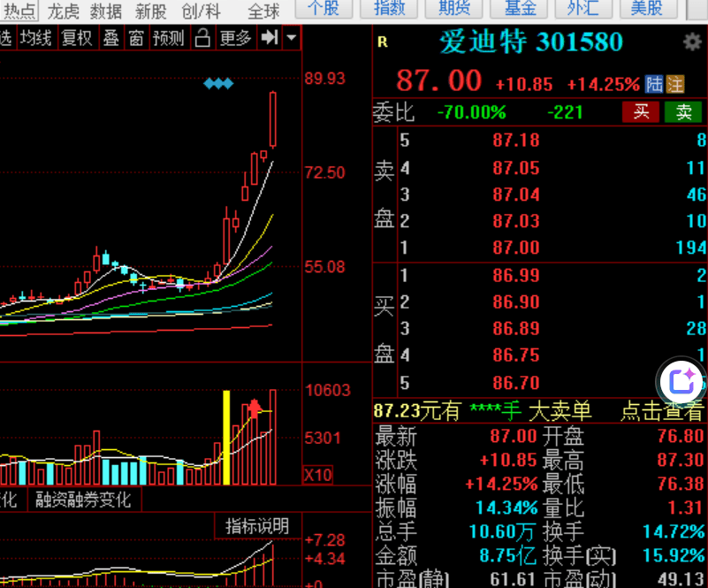
Task: Select the 基金 funds tab
Action: pos(521,9)
